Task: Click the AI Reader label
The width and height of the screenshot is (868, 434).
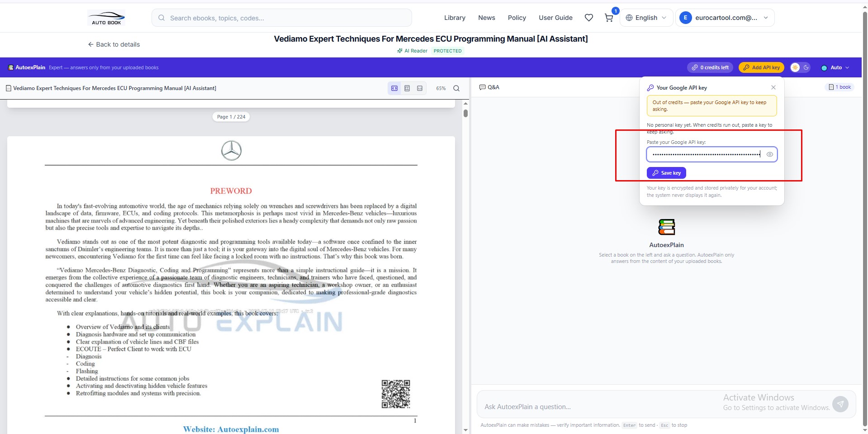Action: [x=413, y=51]
